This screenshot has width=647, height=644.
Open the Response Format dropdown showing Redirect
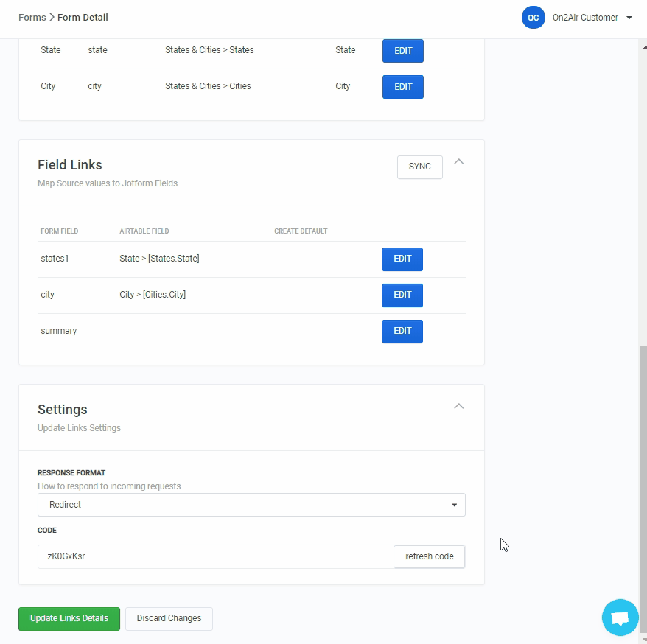[x=251, y=505]
